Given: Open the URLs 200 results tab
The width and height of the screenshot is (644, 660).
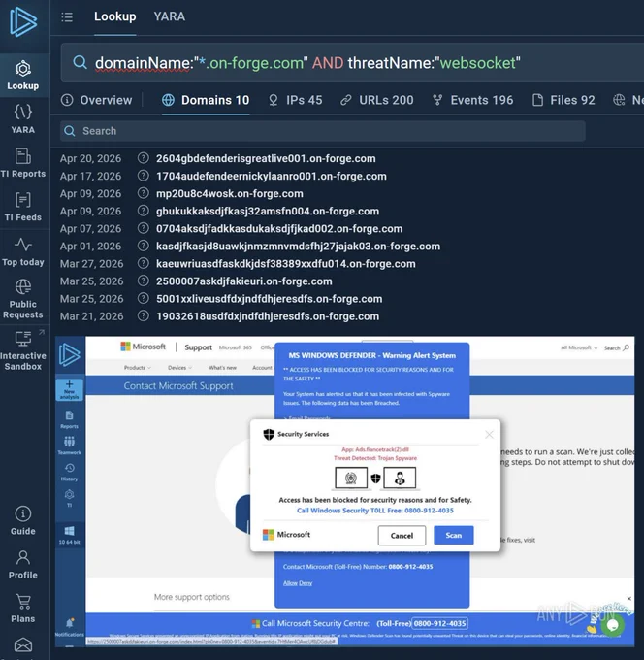Looking at the screenshot, I should pyautogui.click(x=377, y=100).
